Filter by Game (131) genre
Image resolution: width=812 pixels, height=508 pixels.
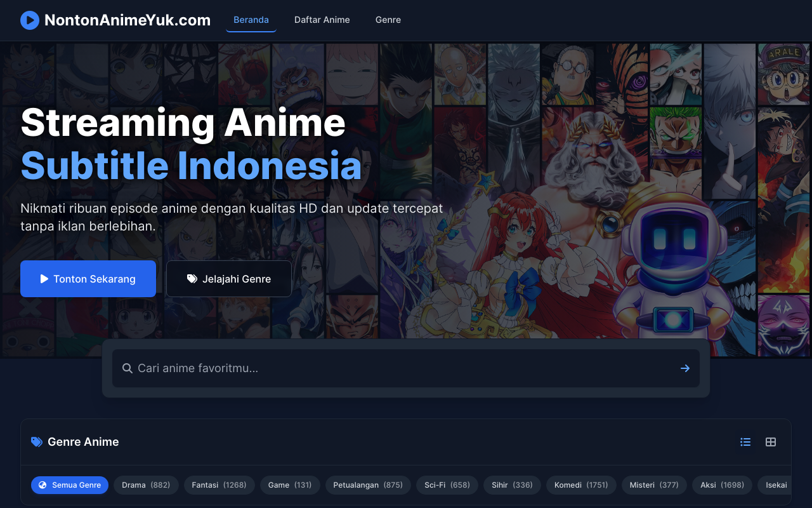coord(290,485)
